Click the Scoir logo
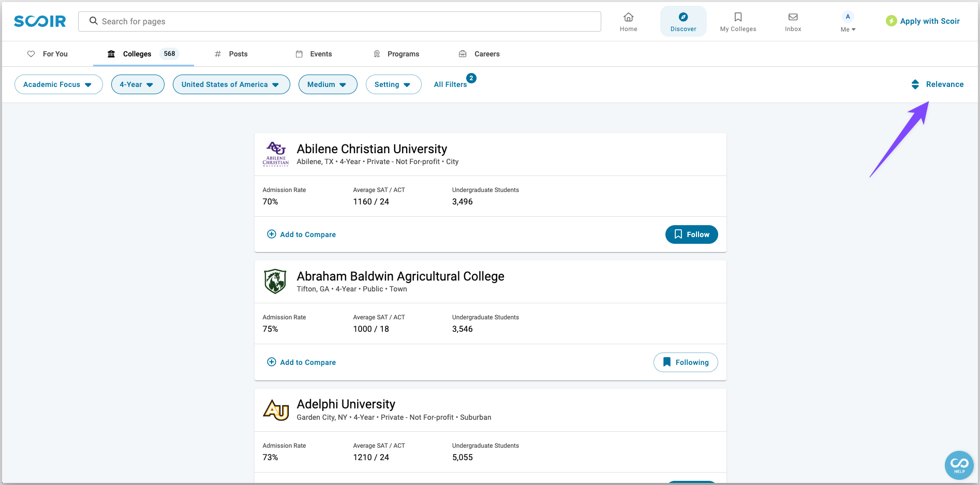The image size is (980, 485). point(40,21)
